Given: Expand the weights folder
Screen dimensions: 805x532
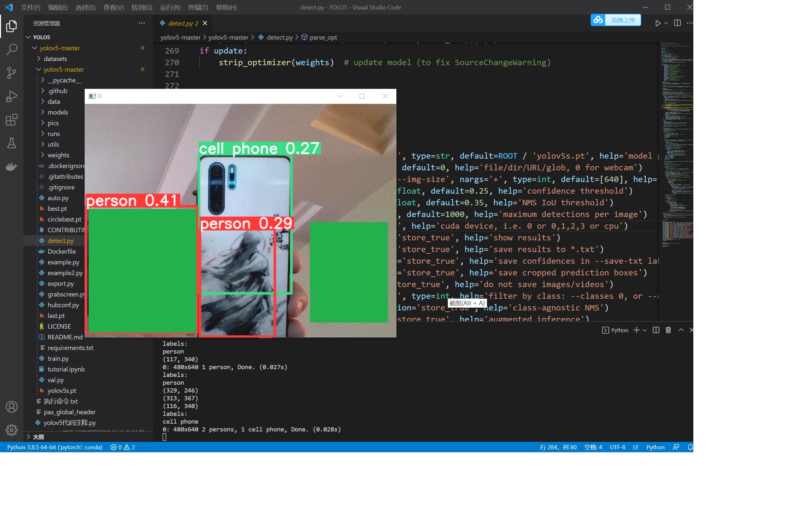Looking at the screenshot, I should (58, 155).
